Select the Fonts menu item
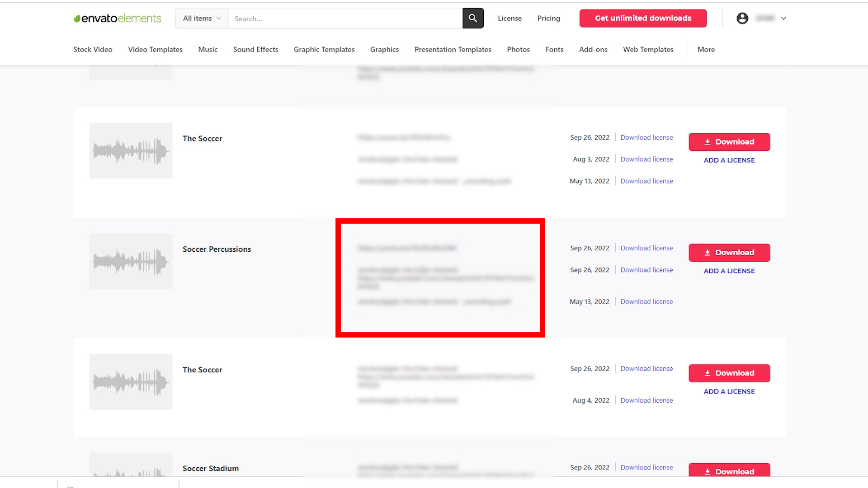 [554, 49]
